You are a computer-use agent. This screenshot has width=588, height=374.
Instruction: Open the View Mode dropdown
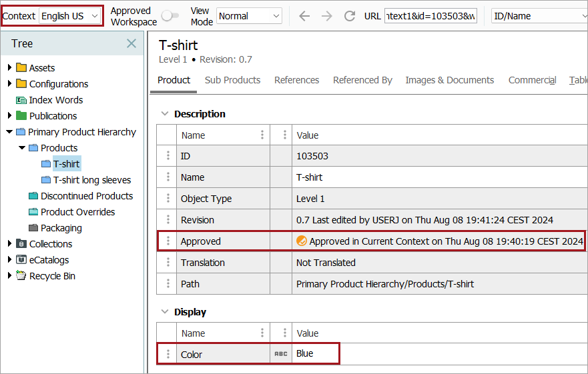click(249, 16)
